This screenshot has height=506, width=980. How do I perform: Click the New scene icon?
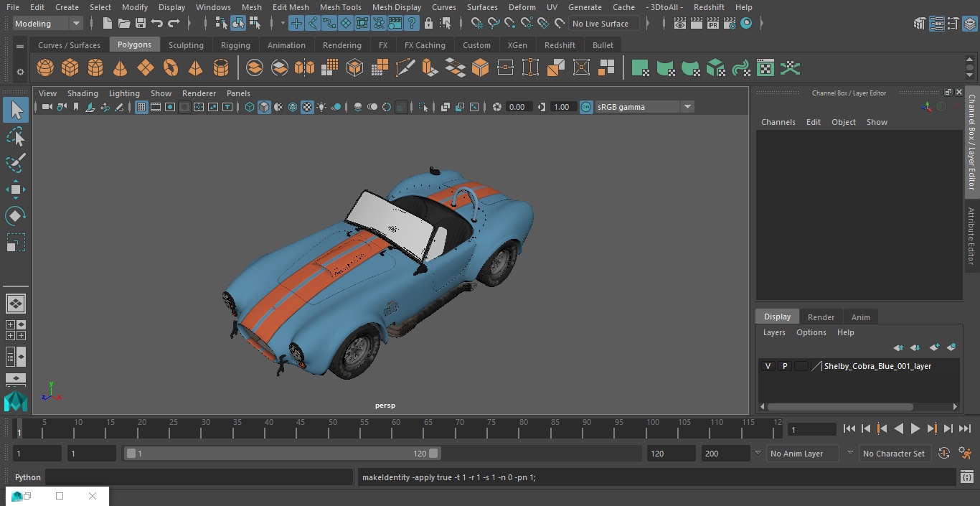pyautogui.click(x=107, y=24)
